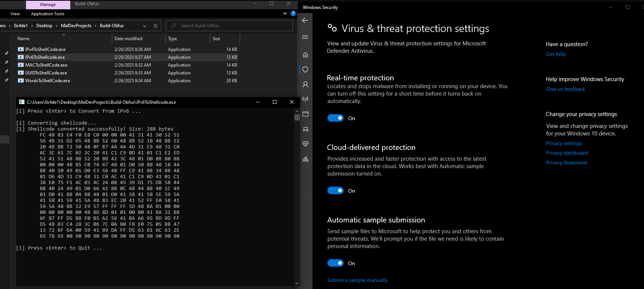Click the search magnifier icon in Explorer
This screenshot has height=289, width=644.
(174, 26)
